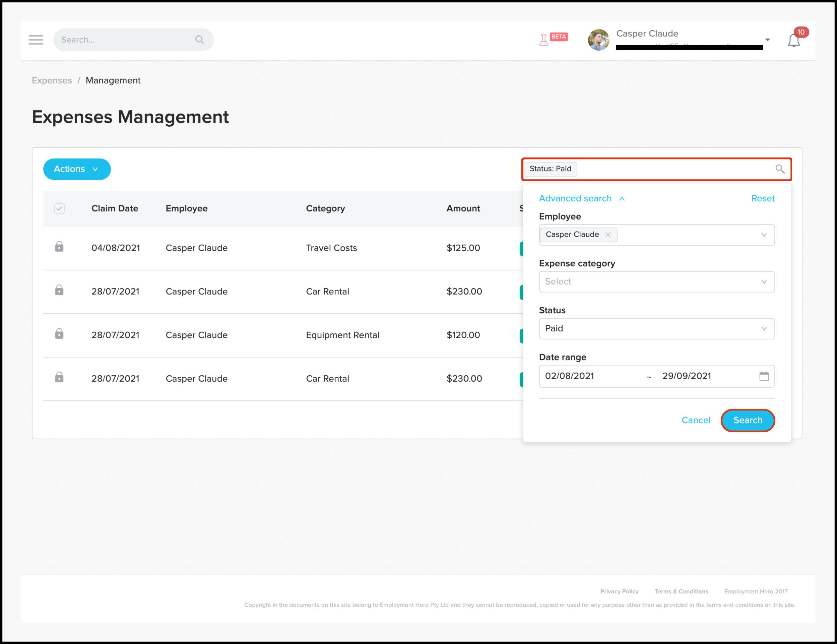Click lock icon on Travel Costs row
Image resolution: width=837 pixels, height=644 pixels.
(59, 247)
